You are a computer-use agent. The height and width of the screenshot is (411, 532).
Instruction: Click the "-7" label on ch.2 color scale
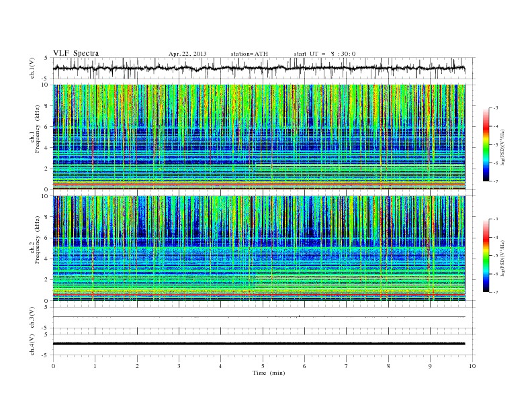pyautogui.click(x=496, y=292)
